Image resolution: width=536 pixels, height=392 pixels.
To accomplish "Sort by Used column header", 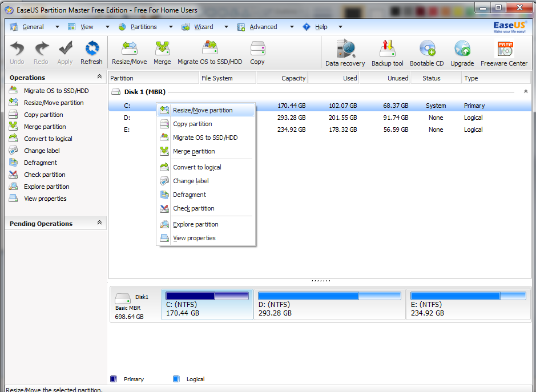I will click(x=333, y=78).
